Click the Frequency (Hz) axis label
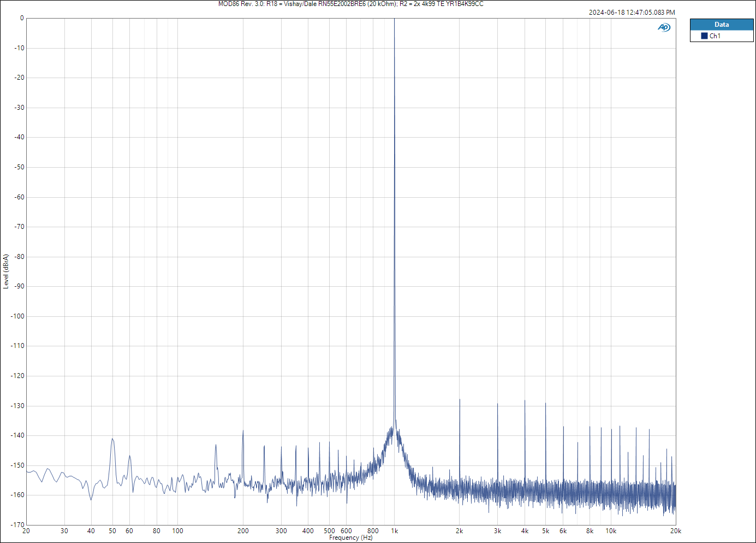The height and width of the screenshot is (543, 756). [351, 538]
